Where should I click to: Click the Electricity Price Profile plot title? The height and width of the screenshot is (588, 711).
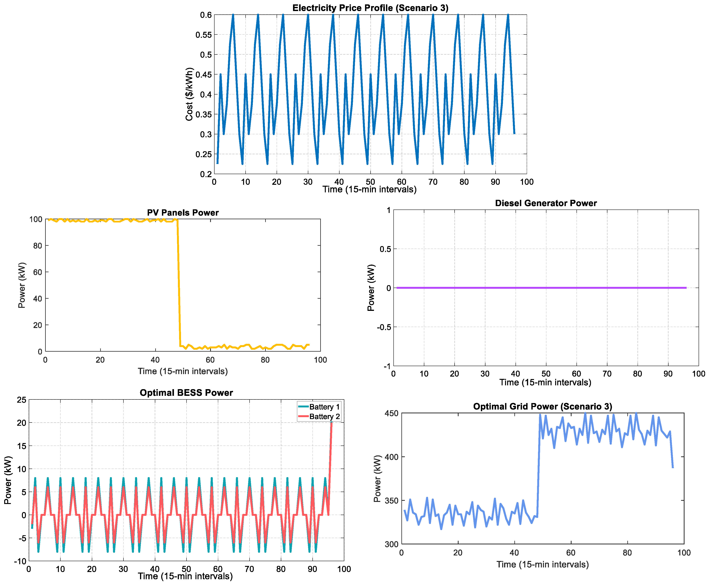[370, 8]
